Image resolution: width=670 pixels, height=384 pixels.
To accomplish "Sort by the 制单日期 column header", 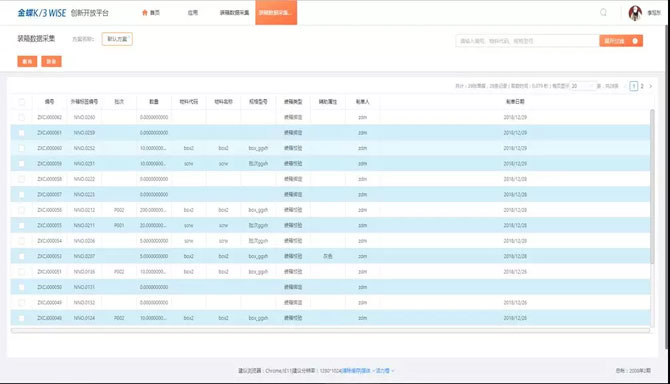I will point(515,102).
